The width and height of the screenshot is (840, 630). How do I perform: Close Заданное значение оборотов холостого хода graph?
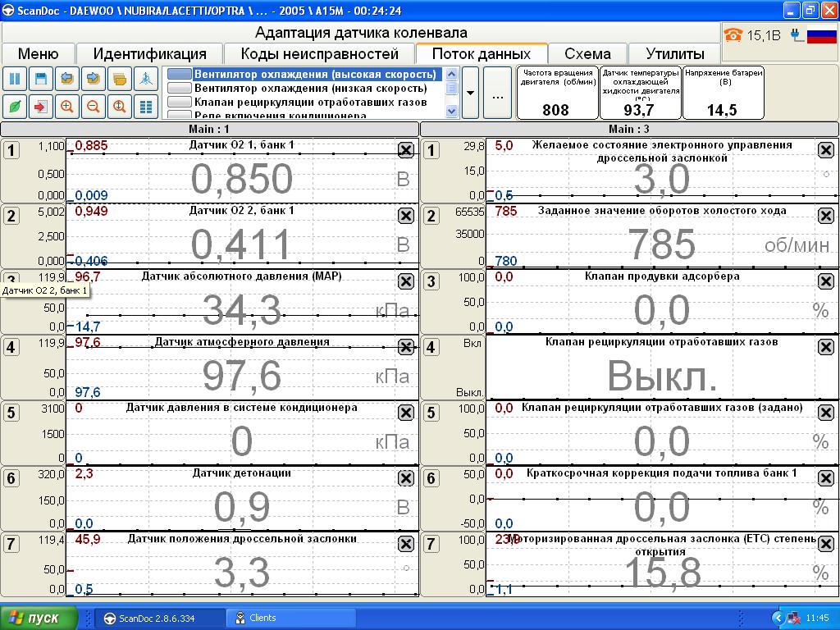coord(825,216)
